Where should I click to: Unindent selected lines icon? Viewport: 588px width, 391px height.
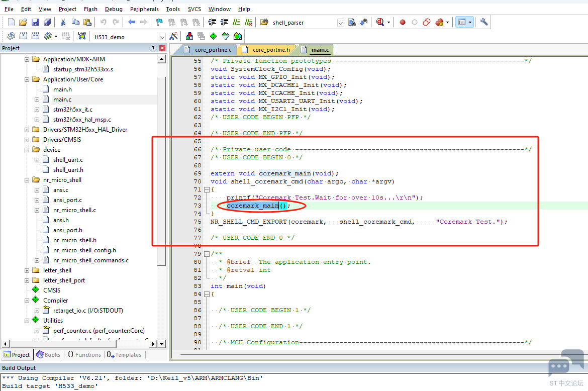tap(224, 22)
